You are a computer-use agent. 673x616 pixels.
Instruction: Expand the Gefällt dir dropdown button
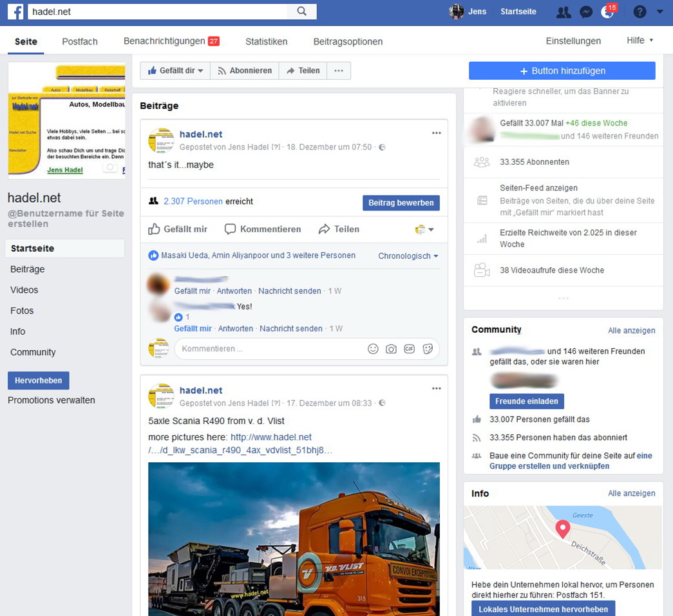175,71
